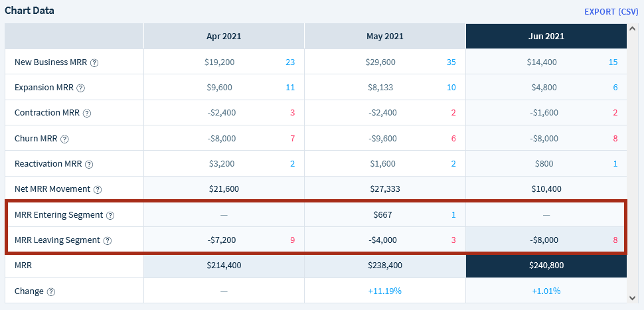Image resolution: width=644 pixels, height=310 pixels.
Task: Click the Chart Data heading
Action: (30, 10)
